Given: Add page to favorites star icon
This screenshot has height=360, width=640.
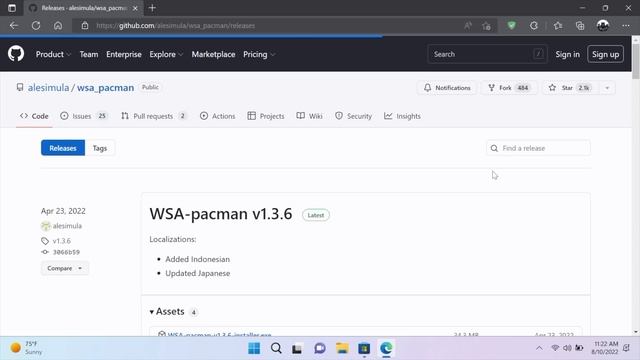Looking at the screenshot, I should (x=486, y=26).
